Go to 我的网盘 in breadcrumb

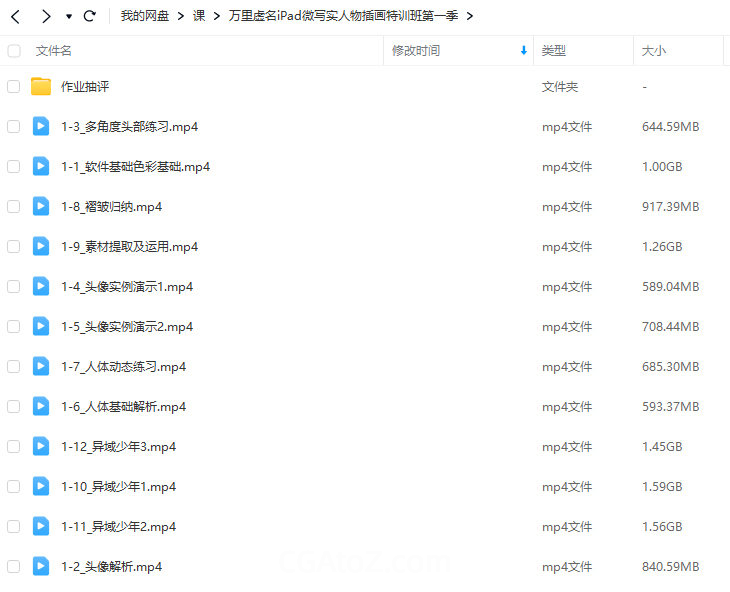coord(145,16)
